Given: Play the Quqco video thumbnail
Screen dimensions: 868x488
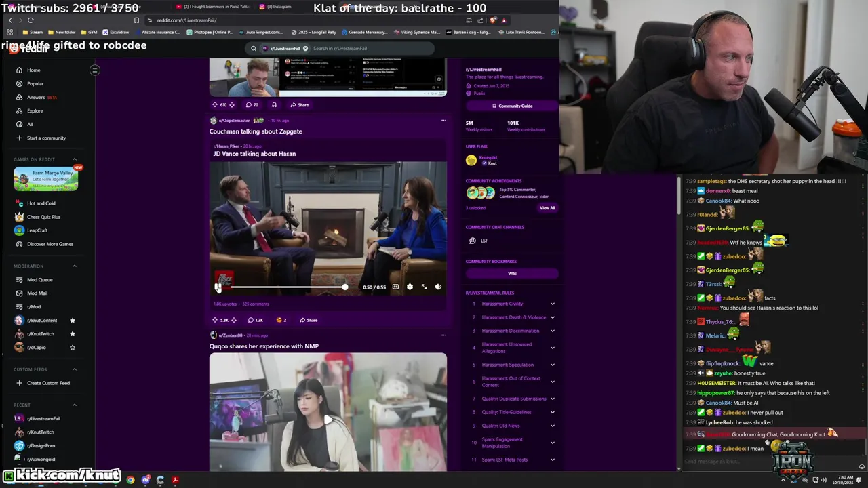Looking at the screenshot, I should [x=328, y=420].
